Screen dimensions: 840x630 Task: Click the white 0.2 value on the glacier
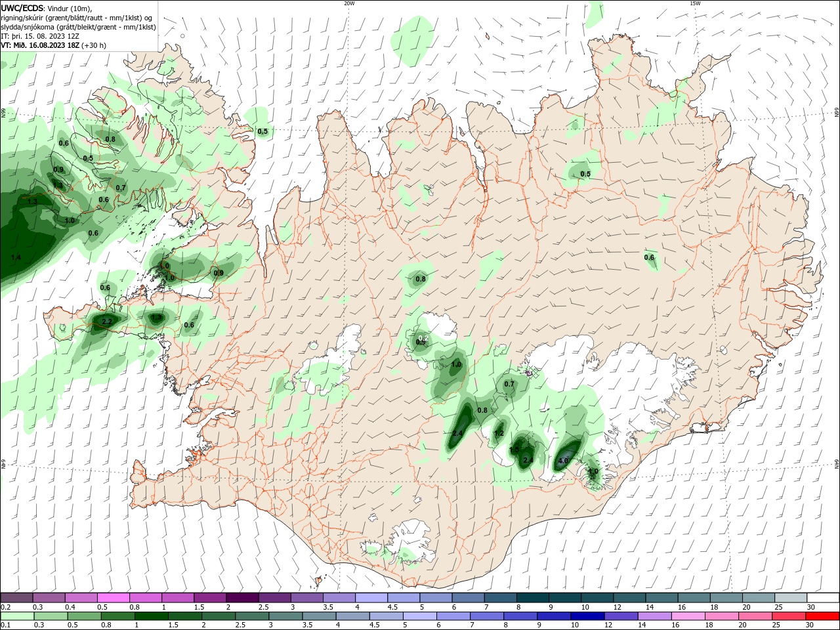coord(423,338)
